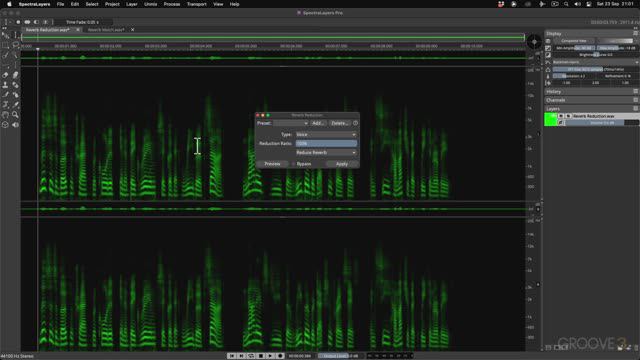This screenshot has width=640, height=360.
Task: Click the overview waveform strip above timeline
Action: coord(273,38)
